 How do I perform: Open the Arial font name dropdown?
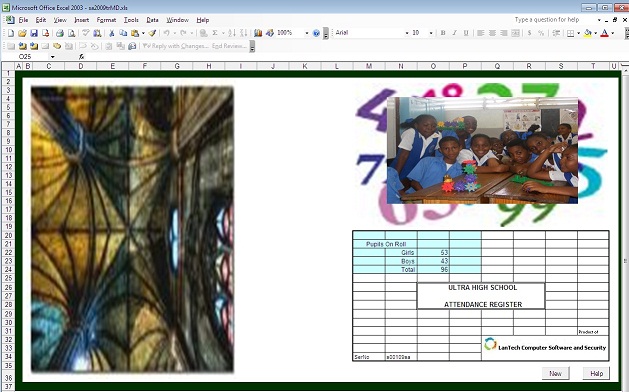406,33
